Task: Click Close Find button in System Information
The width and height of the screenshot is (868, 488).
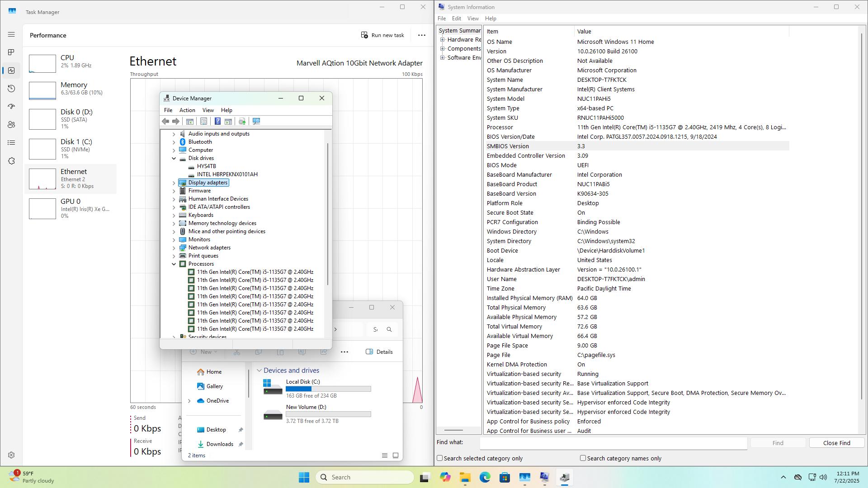Action: (836, 443)
